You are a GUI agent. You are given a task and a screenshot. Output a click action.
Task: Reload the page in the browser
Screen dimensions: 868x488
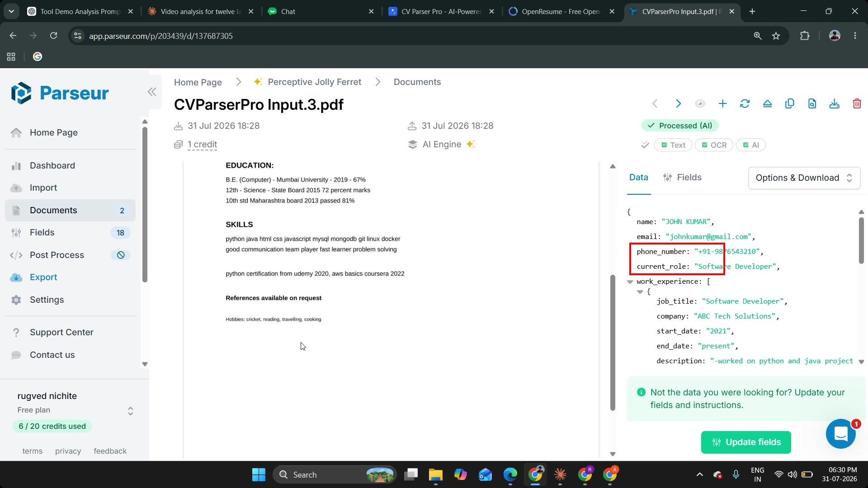tap(53, 36)
